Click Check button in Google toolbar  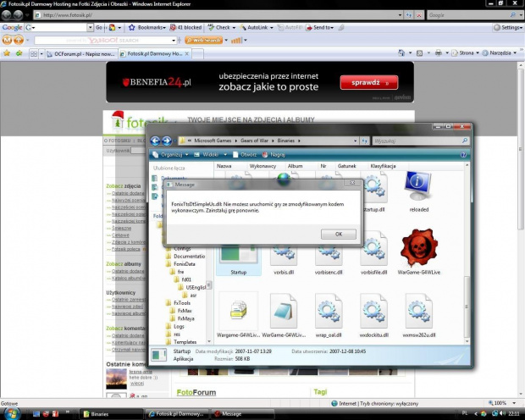(222, 27)
